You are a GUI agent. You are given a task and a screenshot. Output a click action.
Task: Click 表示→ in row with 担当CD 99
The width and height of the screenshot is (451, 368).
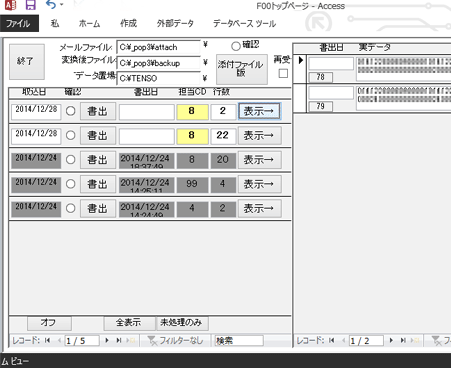pyautogui.click(x=259, y=184)
